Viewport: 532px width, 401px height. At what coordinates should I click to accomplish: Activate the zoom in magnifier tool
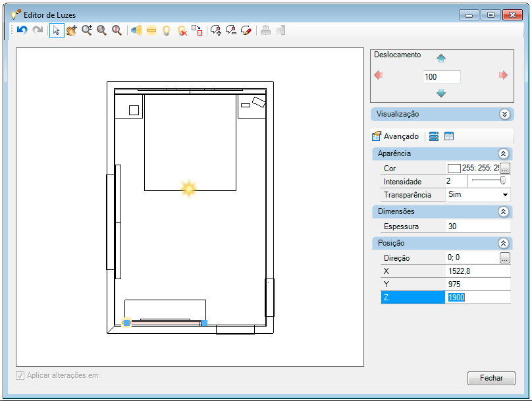(x=87, y=30)
